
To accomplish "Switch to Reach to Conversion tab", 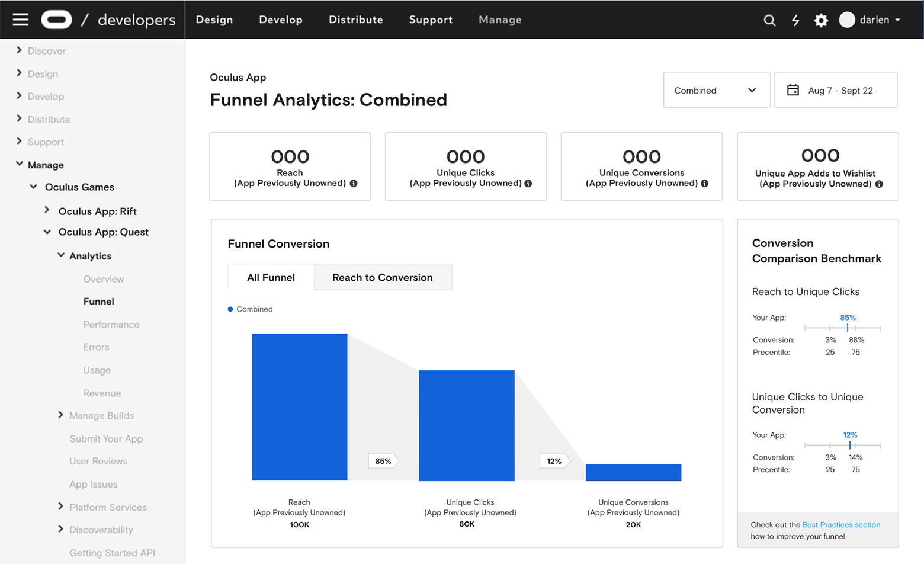I will pyautogui.click(x=382, y=277).
